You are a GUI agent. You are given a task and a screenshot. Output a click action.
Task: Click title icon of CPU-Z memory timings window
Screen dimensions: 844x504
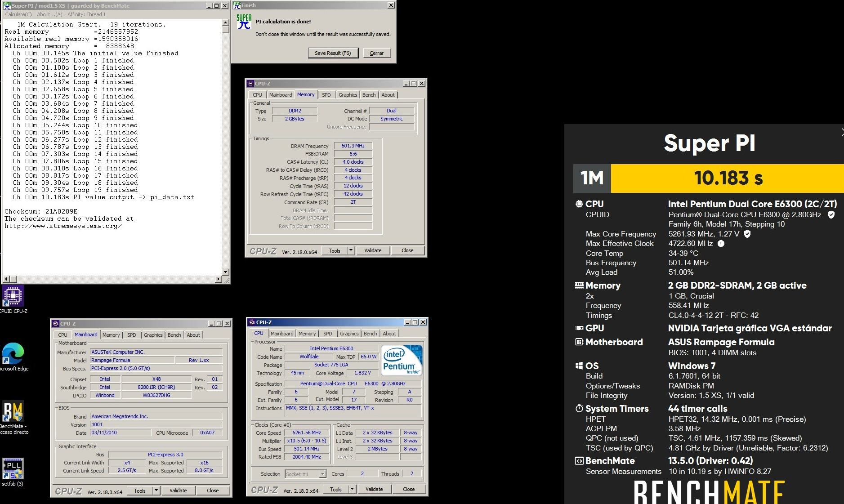[250, 84]
